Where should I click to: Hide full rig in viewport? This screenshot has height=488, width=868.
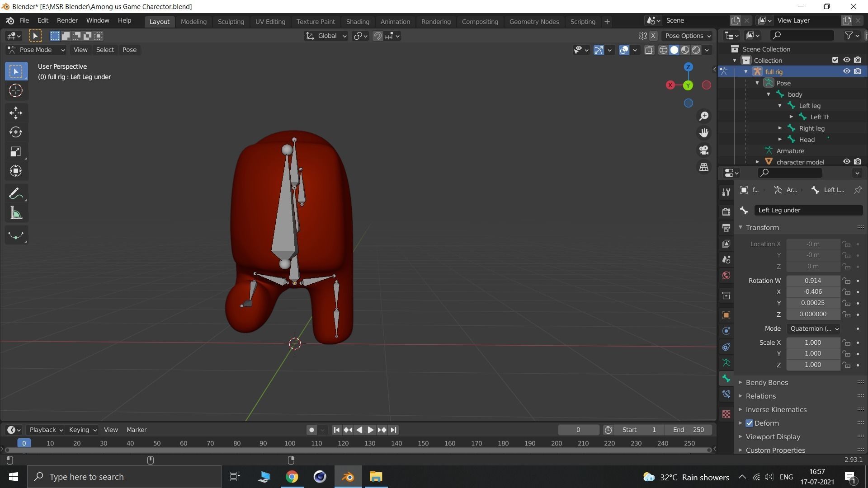pos(846,71)
